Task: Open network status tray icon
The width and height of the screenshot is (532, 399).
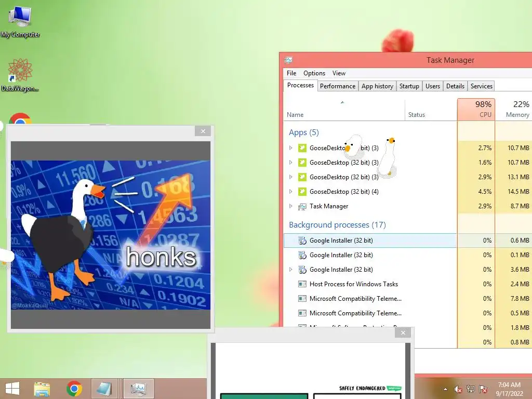Action: click(471, 389)
